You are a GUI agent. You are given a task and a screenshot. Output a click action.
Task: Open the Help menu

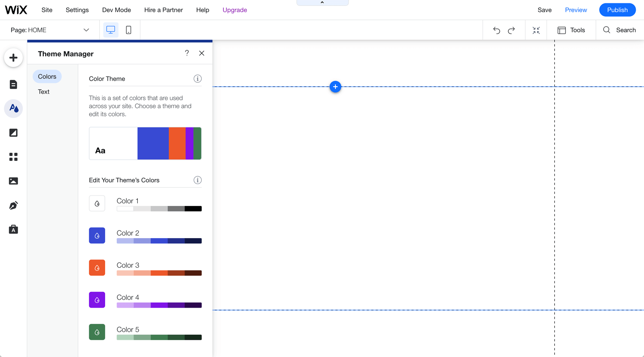203,10
